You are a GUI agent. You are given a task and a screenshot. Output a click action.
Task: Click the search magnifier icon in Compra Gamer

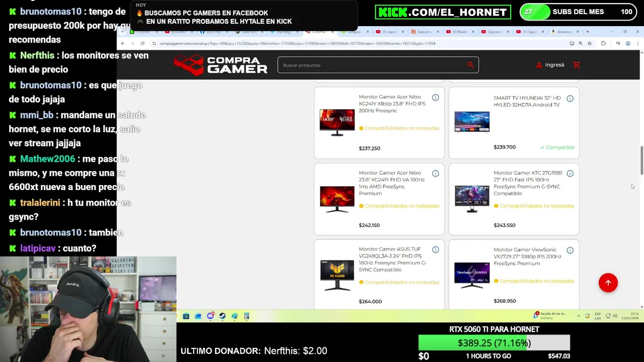click(470, 64)
